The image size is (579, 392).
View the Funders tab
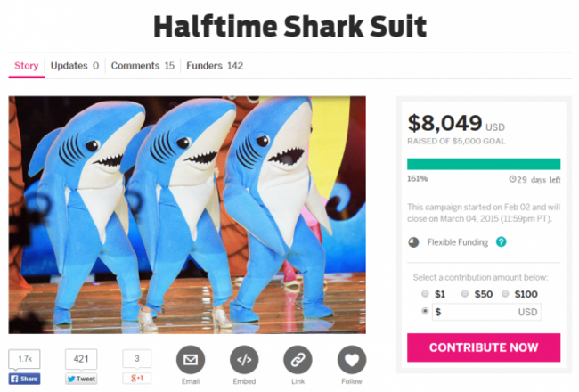(215, 66)
